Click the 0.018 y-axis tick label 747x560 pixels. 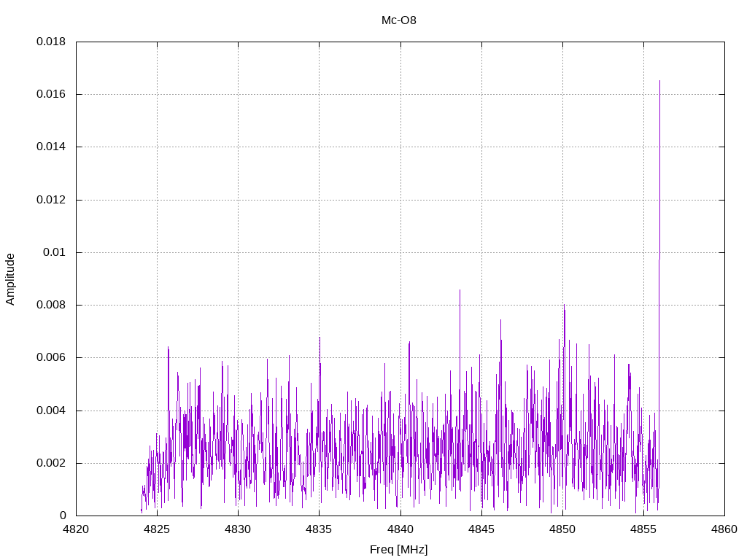[x=51, y=42]
